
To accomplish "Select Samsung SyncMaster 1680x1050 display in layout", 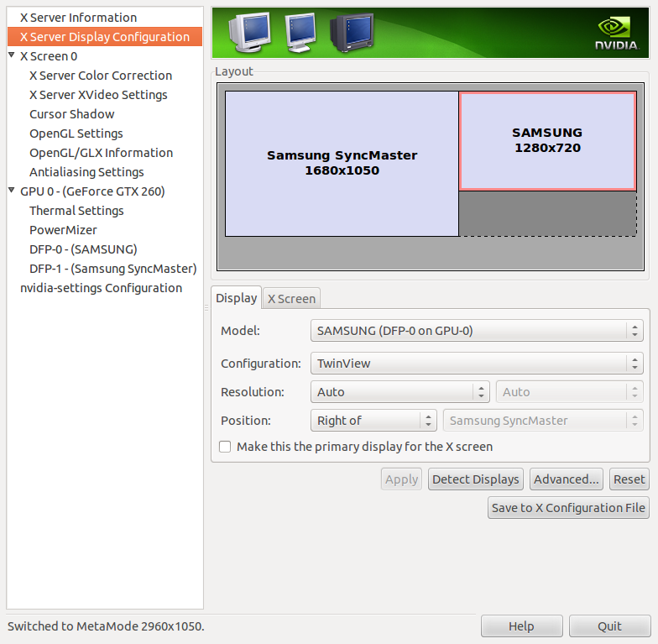I will coord(342,164).
